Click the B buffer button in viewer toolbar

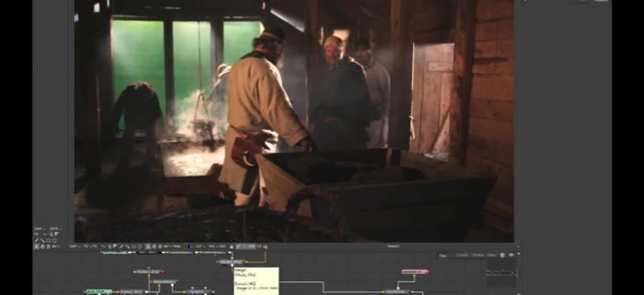(161, 247)
